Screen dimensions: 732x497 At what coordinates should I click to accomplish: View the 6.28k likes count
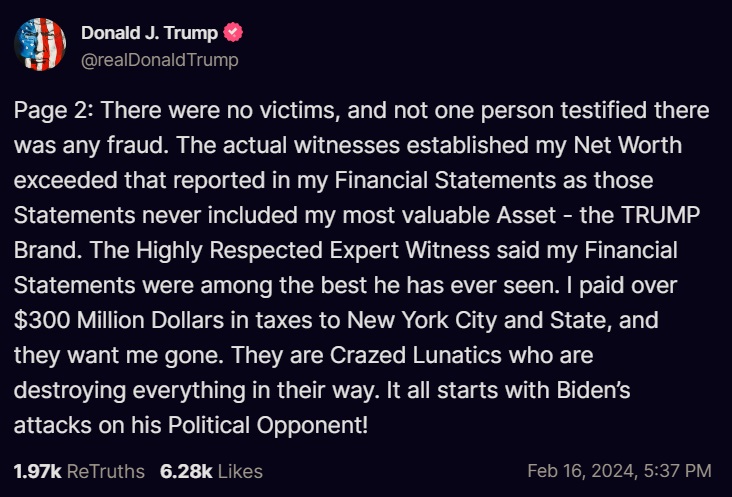click(x=186, y=471)
